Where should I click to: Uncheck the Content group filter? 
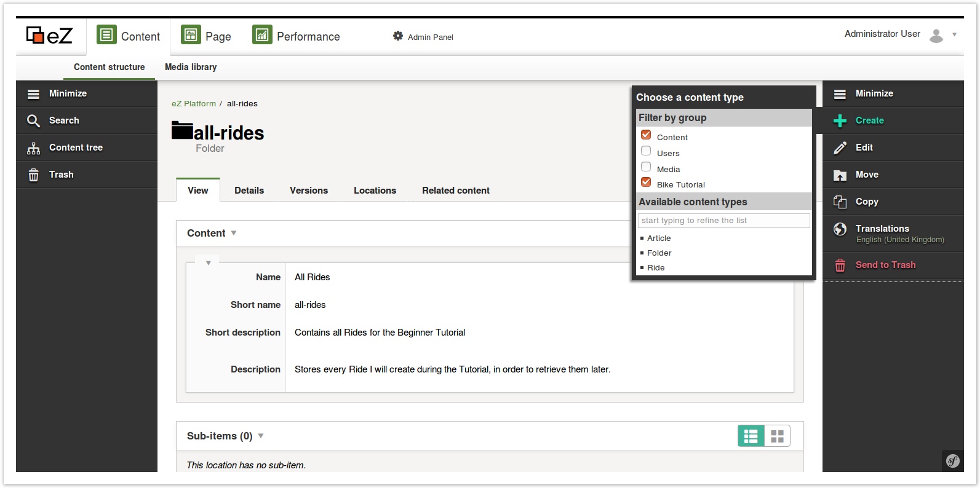coord(646,135)
